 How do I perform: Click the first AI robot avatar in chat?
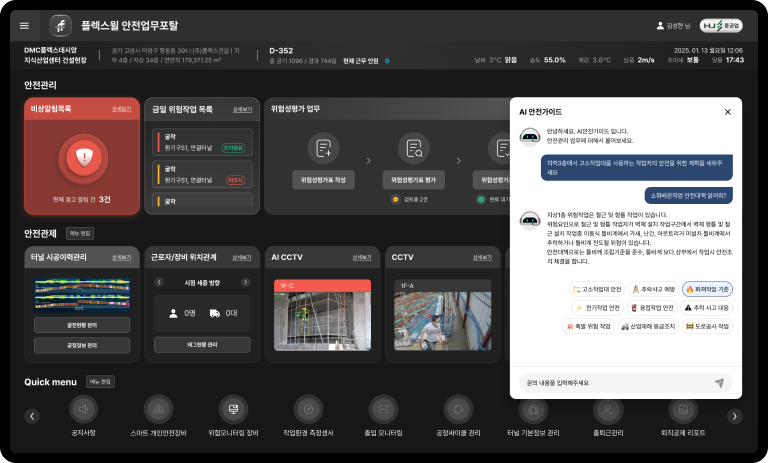(x=530, y=137)
